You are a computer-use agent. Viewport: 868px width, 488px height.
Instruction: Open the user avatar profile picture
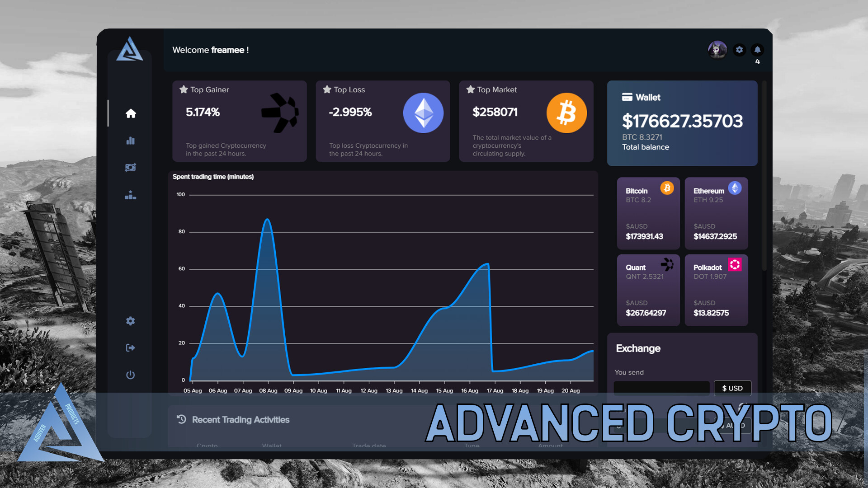click(x=717, y=50)
